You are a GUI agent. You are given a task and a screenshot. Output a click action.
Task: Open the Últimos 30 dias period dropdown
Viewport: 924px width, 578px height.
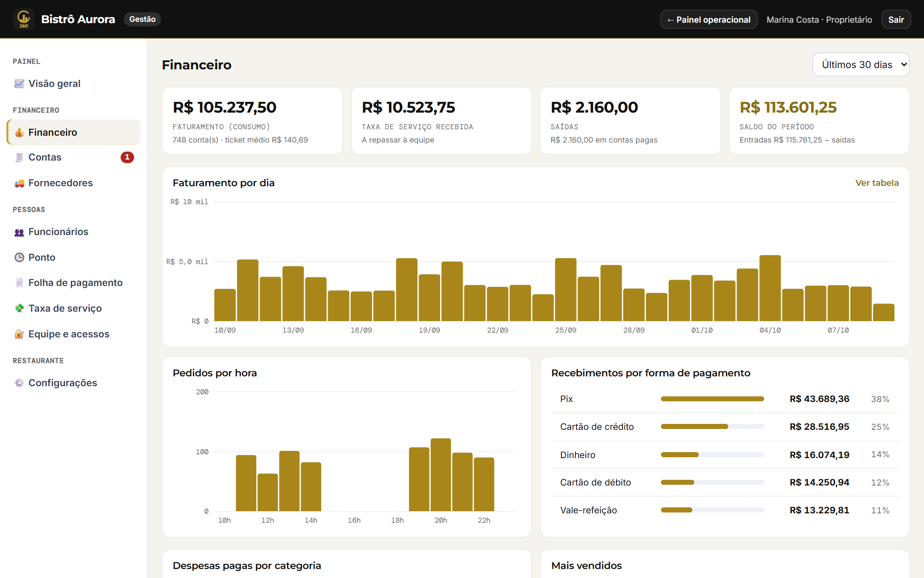point(861,65)
